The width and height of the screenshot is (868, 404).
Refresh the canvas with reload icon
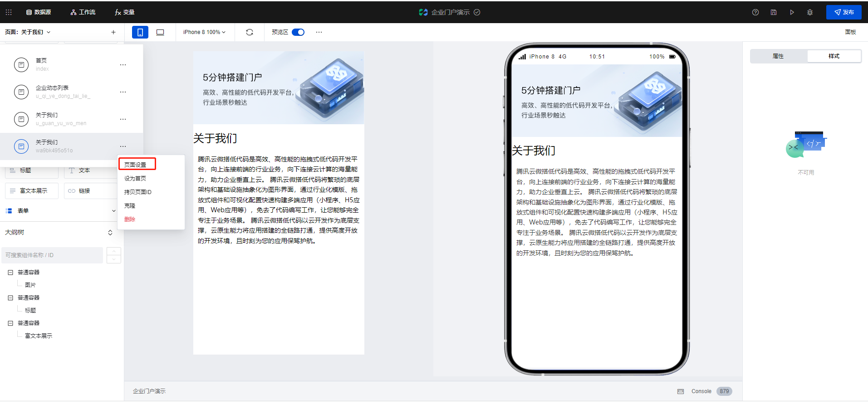(x=250, y=32)
